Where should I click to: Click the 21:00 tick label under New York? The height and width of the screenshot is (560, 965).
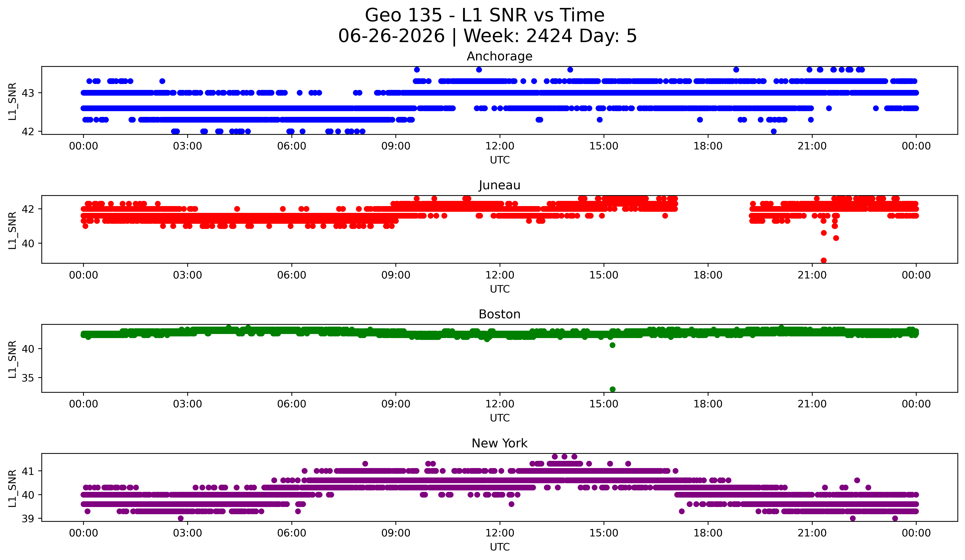coord(812,533)
